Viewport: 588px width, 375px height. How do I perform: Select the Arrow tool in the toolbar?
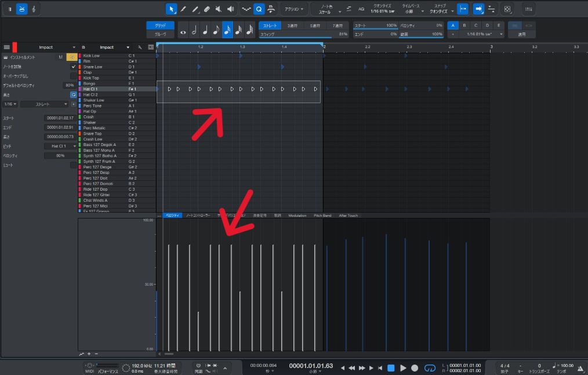point(171,9)
